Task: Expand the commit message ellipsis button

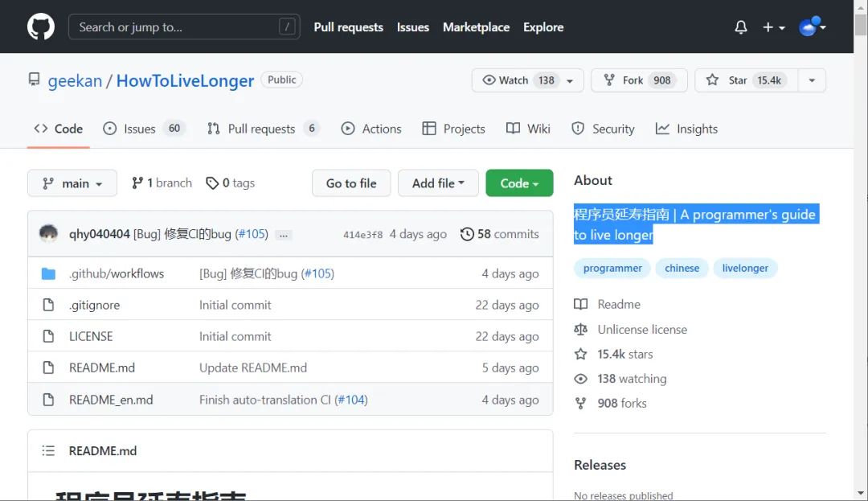Action: (284, 235)
